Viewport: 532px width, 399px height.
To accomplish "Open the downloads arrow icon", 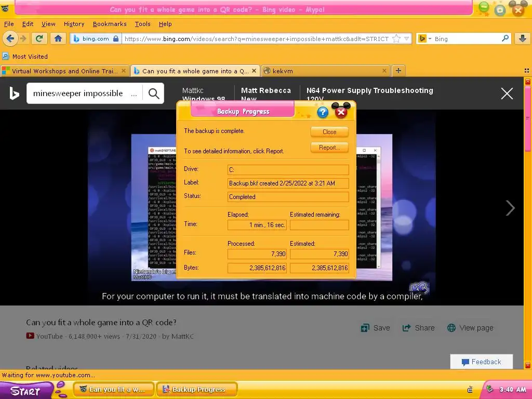I will (523, 38).
